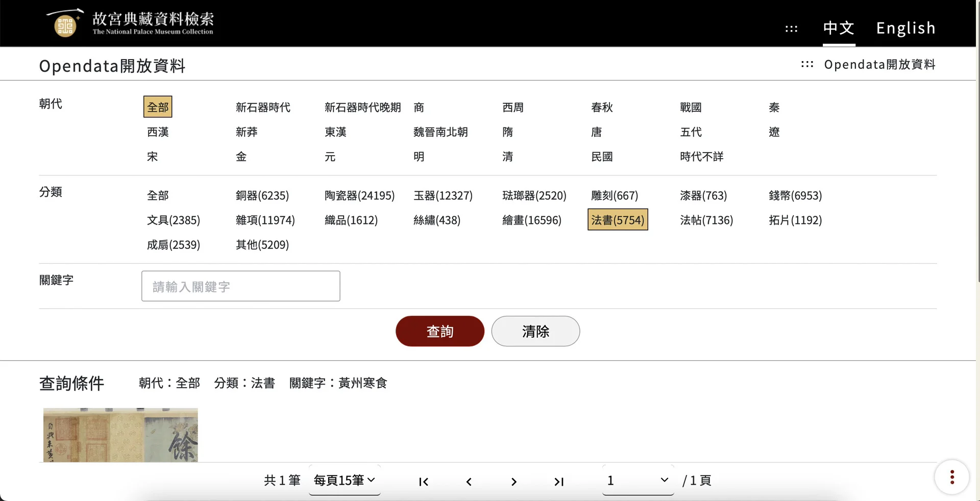Select category 銅器(6235)
980x501 pixels.
tap(262, 195)
